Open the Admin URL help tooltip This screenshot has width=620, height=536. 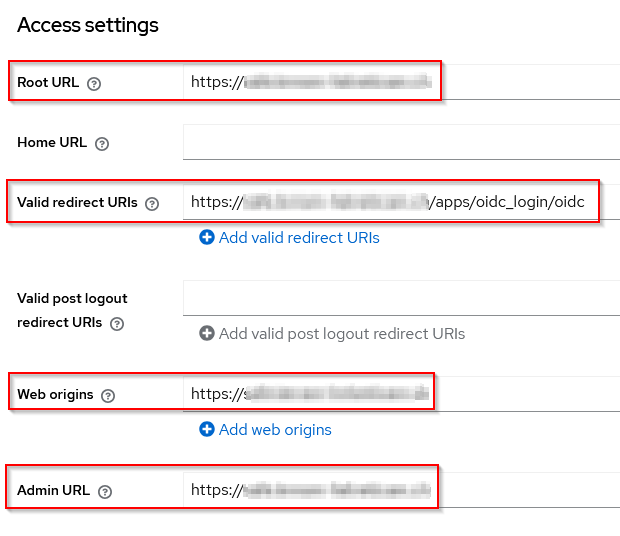tap(105, 491)
